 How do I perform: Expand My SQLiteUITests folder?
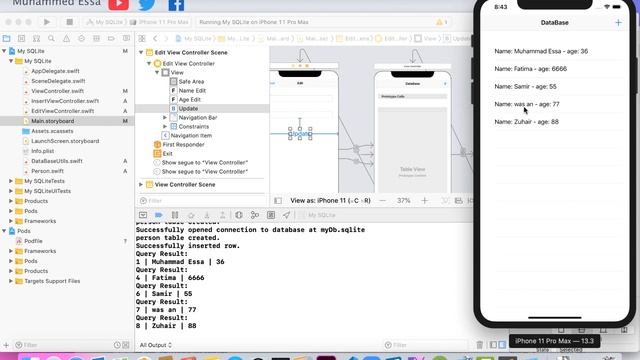pyautogui.click(x=11, y=191)
